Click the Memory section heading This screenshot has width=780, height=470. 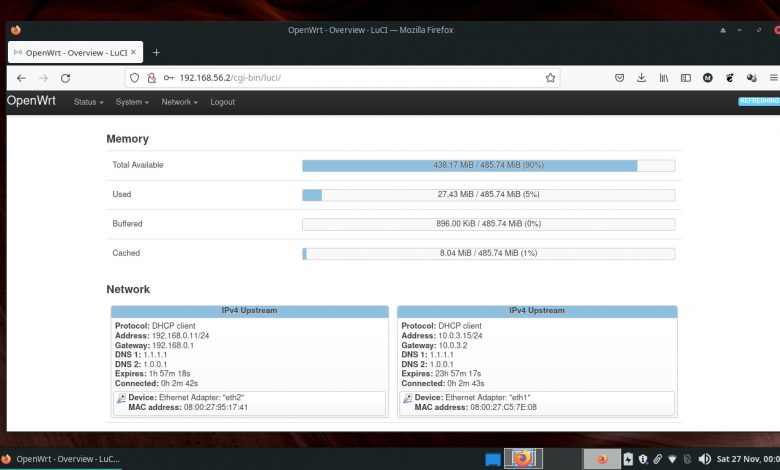click(127, 139)
